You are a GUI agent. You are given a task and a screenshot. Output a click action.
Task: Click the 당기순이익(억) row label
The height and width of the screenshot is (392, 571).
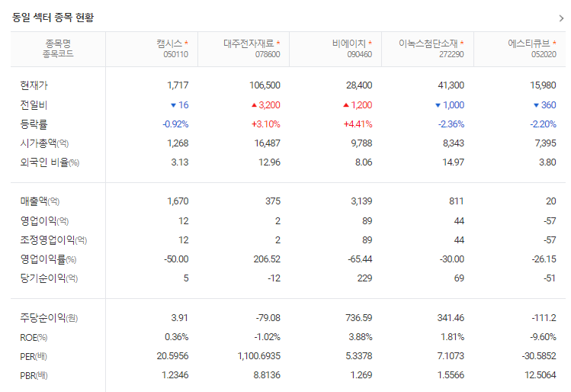[49, 278]
